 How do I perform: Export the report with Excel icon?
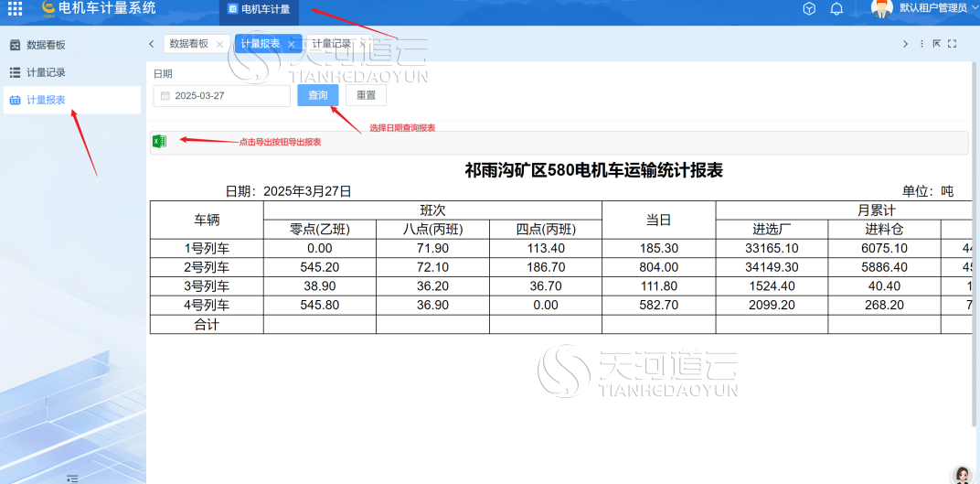point(159,142)
